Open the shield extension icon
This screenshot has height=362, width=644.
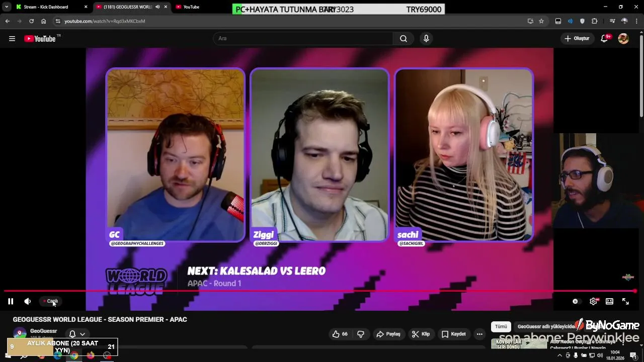[x=582, y=21]
